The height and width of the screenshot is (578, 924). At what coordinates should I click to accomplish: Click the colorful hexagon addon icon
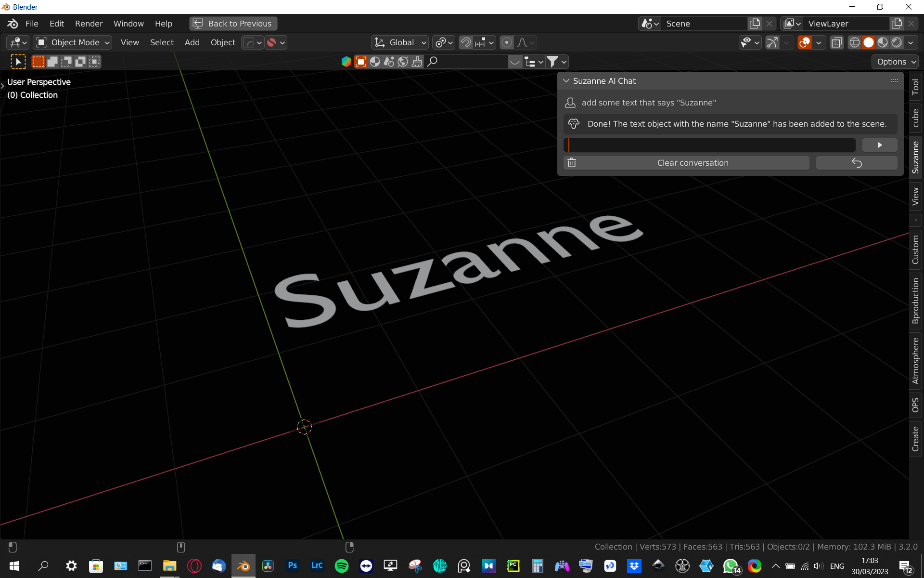pos(346,62)
